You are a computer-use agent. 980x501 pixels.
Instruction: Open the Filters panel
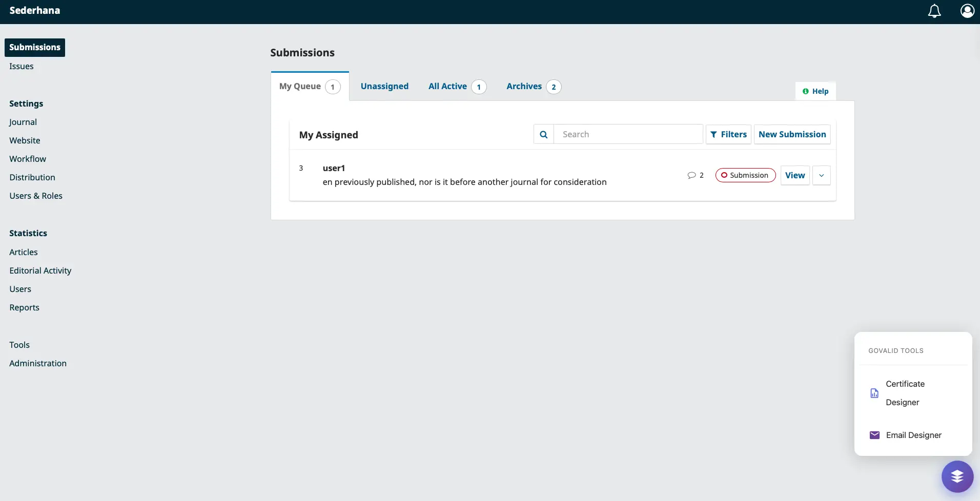click(x=728, y=134)
